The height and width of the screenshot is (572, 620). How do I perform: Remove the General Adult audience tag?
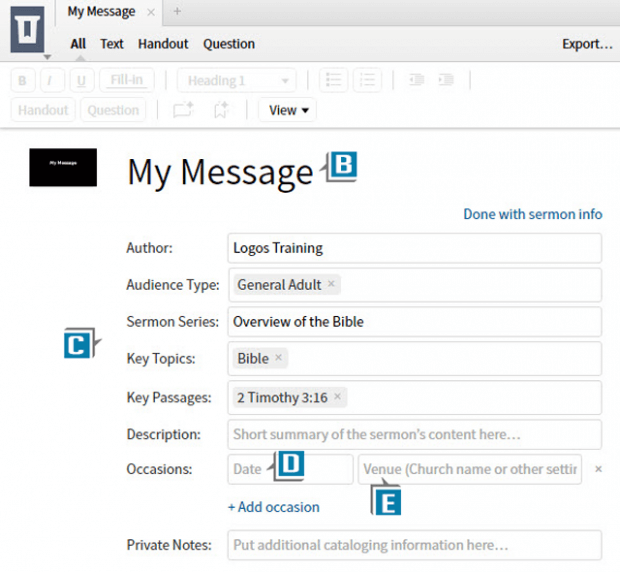point(332,285)
